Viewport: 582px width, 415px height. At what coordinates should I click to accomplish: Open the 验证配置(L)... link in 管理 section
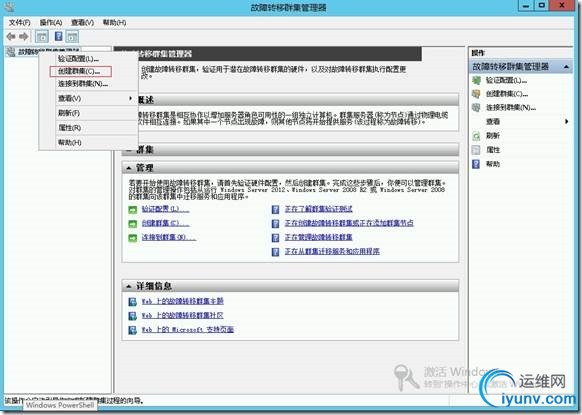165,209
